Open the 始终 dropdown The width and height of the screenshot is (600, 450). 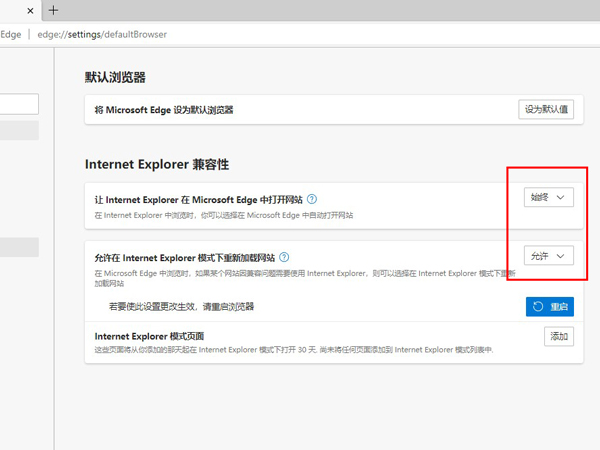(x=549, y=198)
